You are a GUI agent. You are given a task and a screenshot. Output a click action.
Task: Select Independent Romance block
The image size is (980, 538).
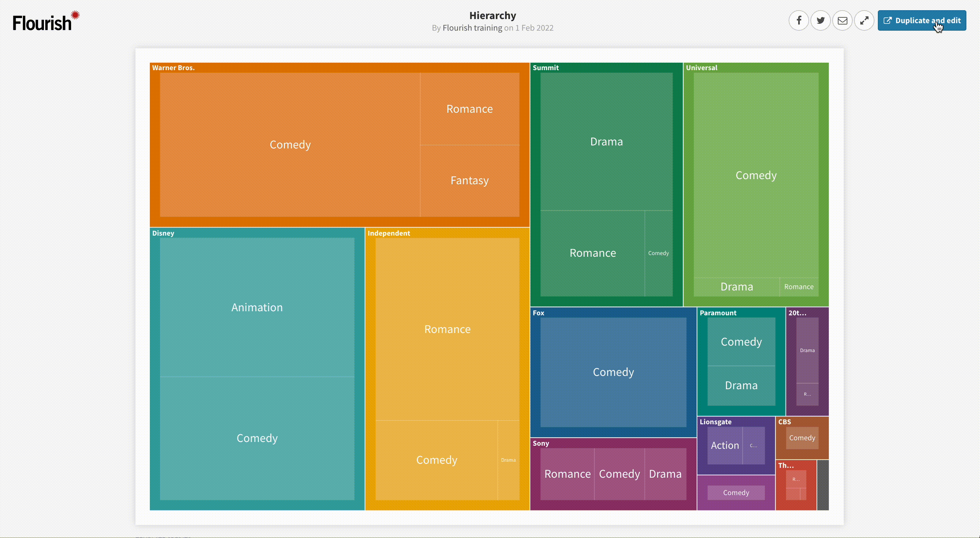[447, 329]
